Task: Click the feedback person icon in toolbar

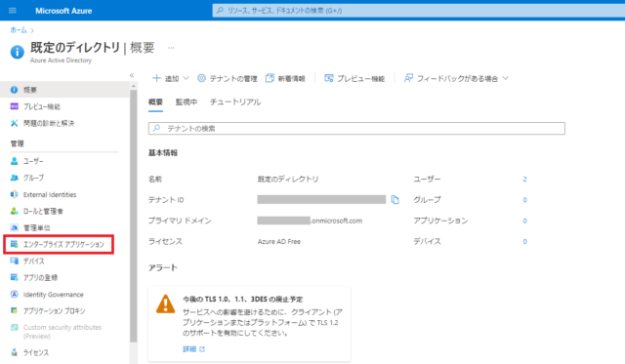Action: [408, 78]
